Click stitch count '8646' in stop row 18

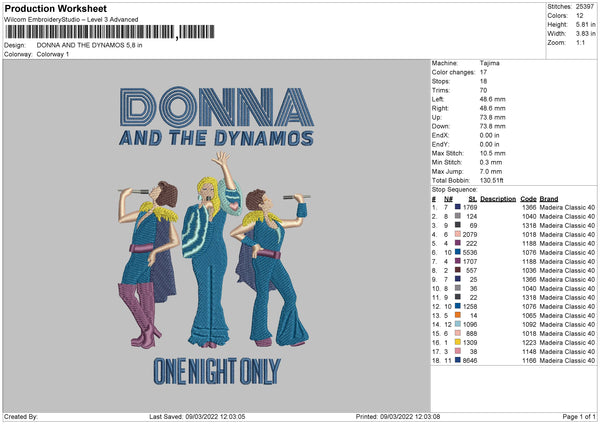coord(470,360)
